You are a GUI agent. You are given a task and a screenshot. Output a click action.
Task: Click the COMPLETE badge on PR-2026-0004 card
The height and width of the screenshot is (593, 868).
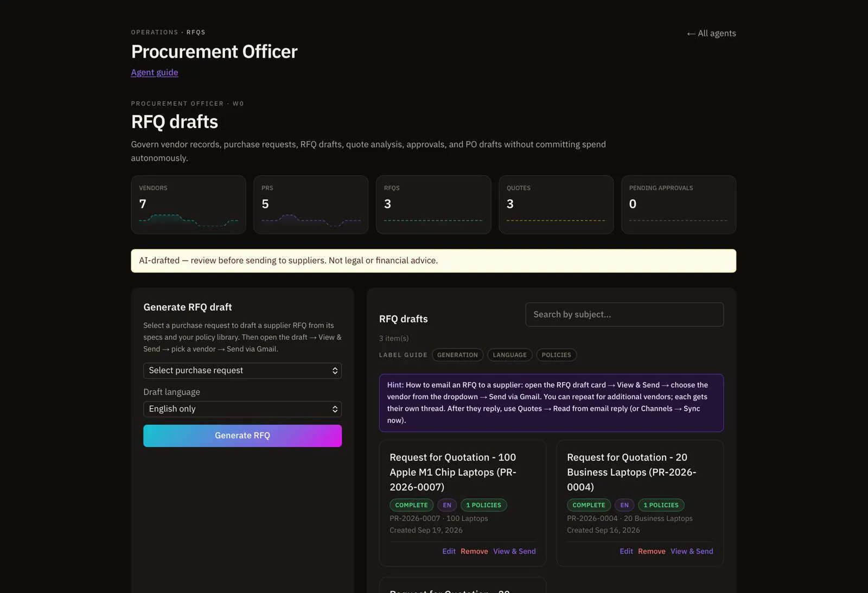(x=589, y=505)
